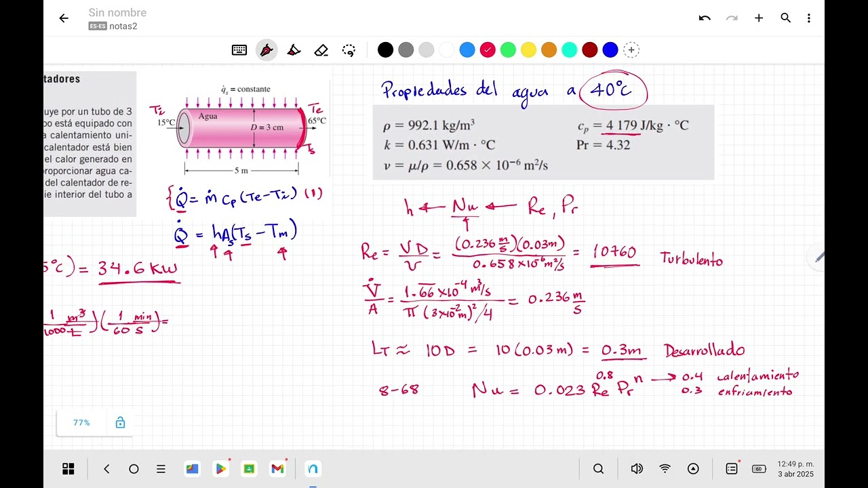This screenshot has height=488, width=868.
Task: Toggle the zoom lock icon
Action: coord(120,423)
